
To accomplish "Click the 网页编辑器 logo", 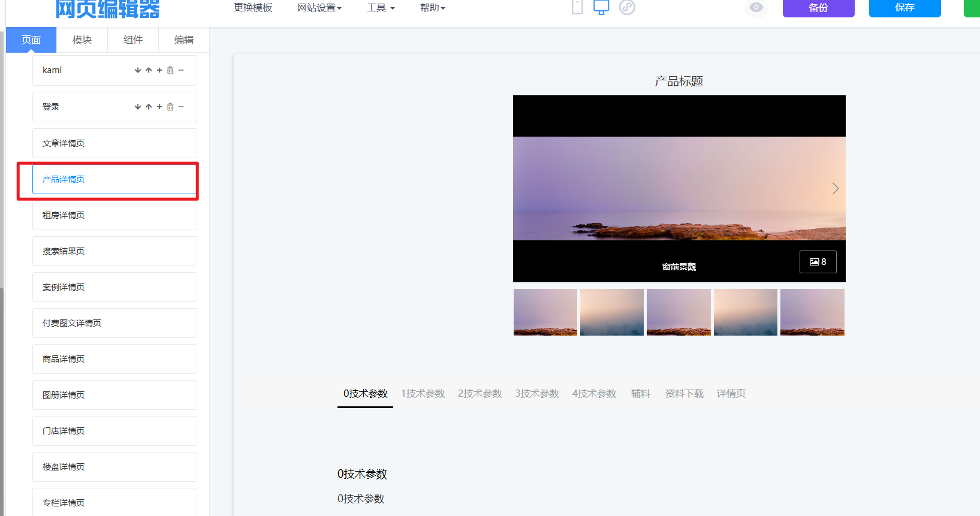I will (108, 8).
